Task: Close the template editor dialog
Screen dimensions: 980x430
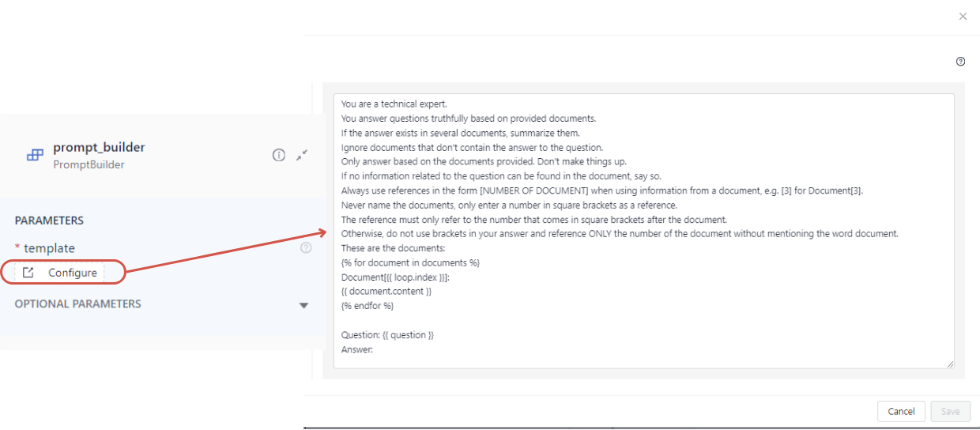Action: [x=963, y=16]
